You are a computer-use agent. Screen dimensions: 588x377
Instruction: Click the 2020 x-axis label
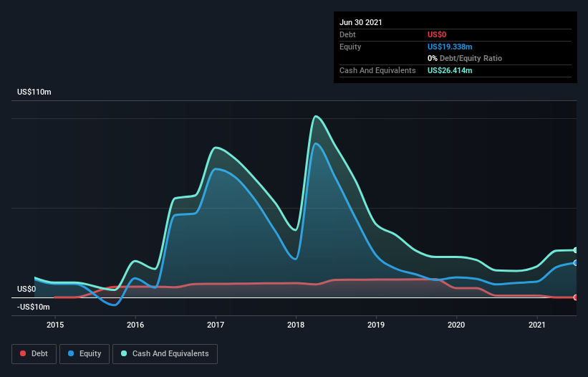[456, 325]
